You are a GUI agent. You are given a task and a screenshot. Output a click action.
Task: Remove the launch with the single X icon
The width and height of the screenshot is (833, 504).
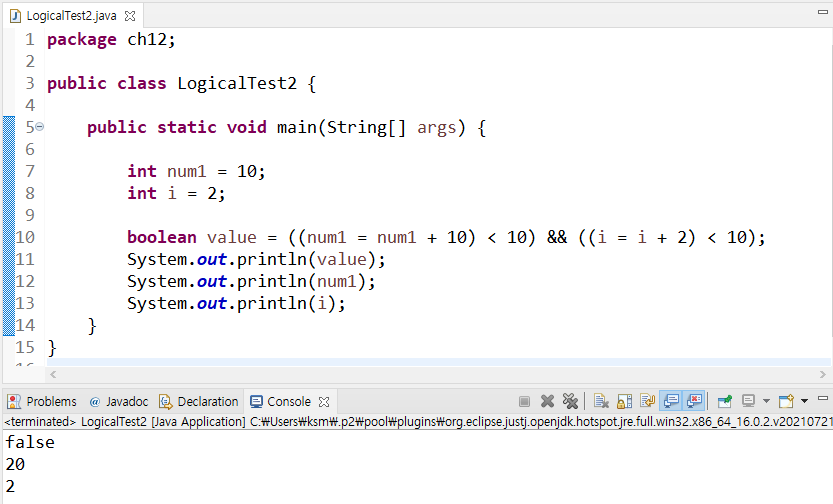coord(547,401)
